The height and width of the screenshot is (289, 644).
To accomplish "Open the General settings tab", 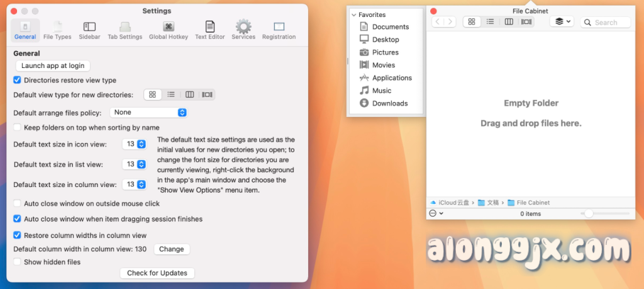I will pyautogui.click(x=25, y=31).
